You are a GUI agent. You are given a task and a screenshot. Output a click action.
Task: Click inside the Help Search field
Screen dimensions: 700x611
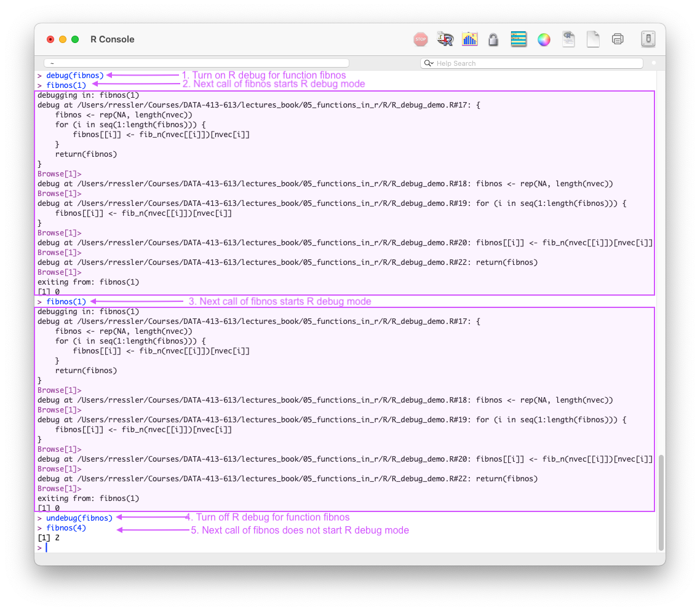click(x=492, y=63)
